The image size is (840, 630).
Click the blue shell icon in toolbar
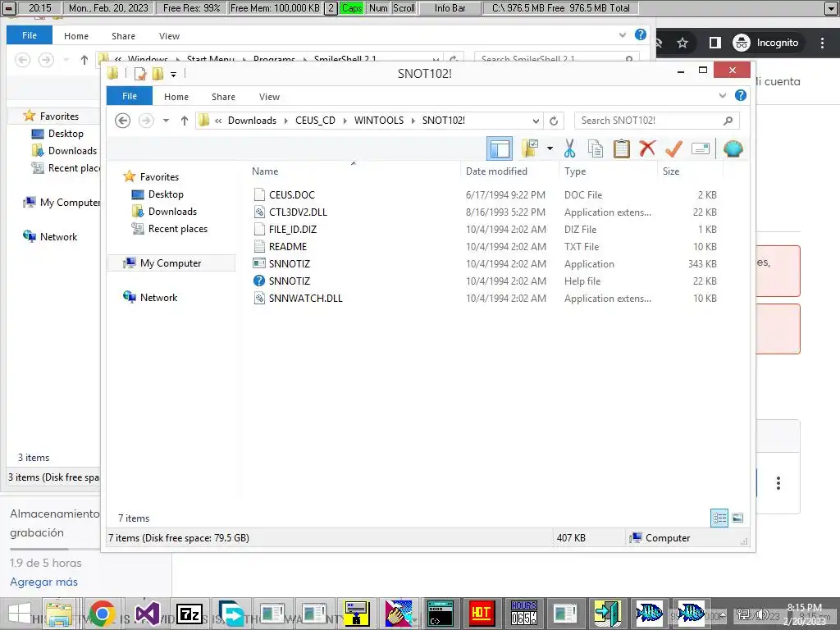[x=733, y=148]
